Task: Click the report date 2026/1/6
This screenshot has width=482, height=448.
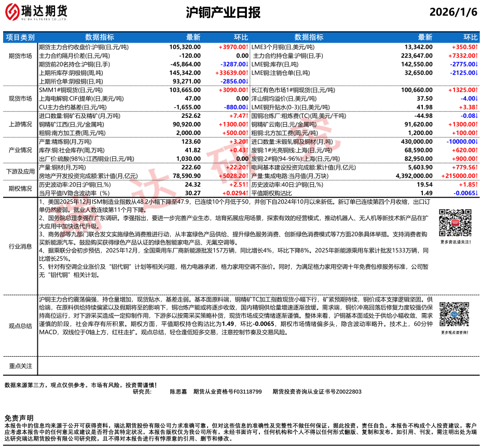Action: tap(453, 13)
